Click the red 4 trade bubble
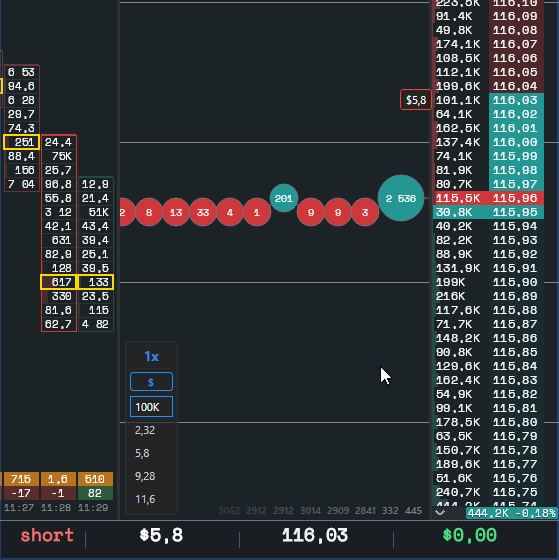This screenshot has width=559, height=560. coord(230,212)
